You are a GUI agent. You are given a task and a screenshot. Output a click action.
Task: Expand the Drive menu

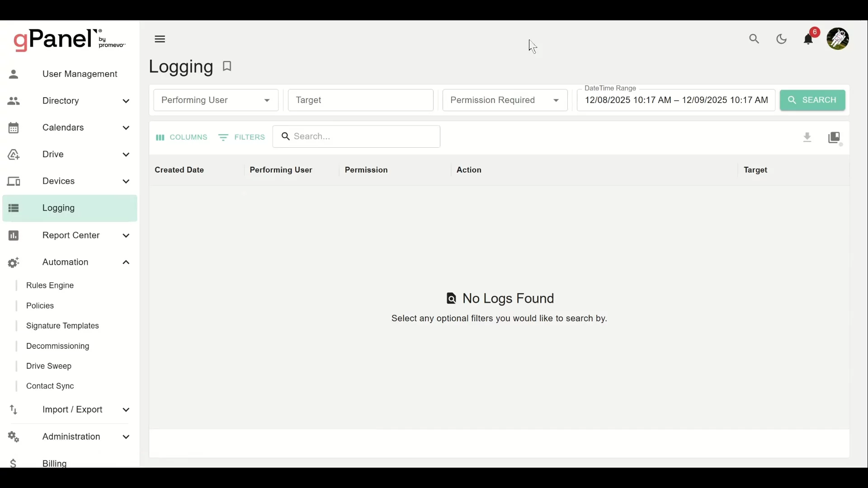click(126, 155)
